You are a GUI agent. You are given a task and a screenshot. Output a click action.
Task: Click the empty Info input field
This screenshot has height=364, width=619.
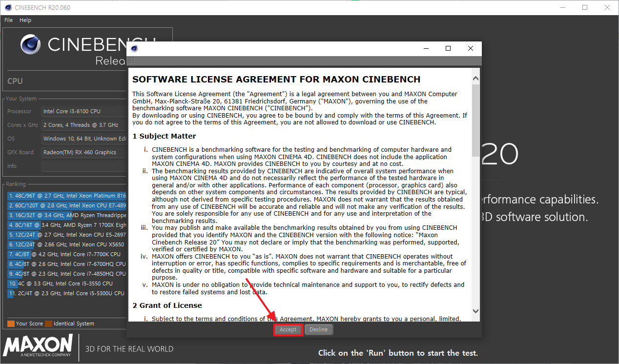[84, 166]
